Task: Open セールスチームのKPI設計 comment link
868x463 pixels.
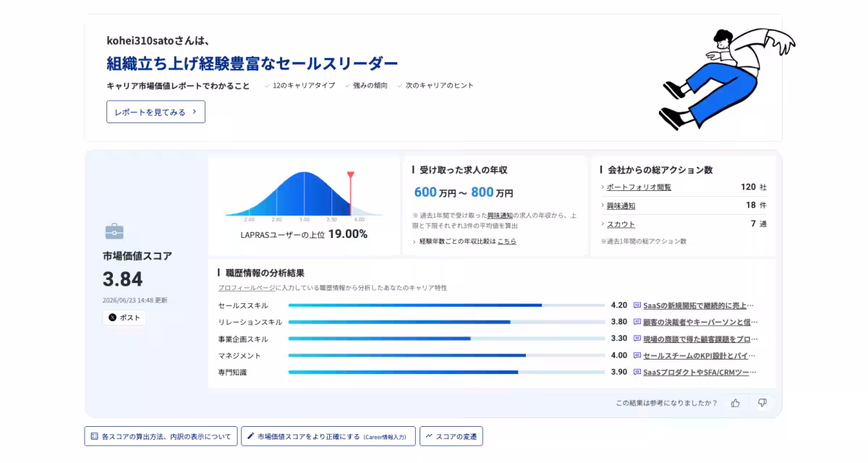Action: point(699,355)
